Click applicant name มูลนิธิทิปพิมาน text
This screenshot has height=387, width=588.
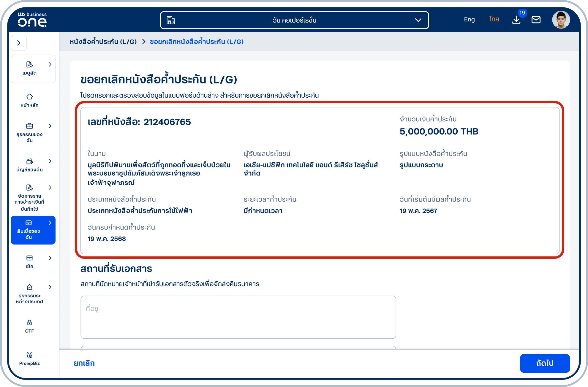tap(159, 174)
